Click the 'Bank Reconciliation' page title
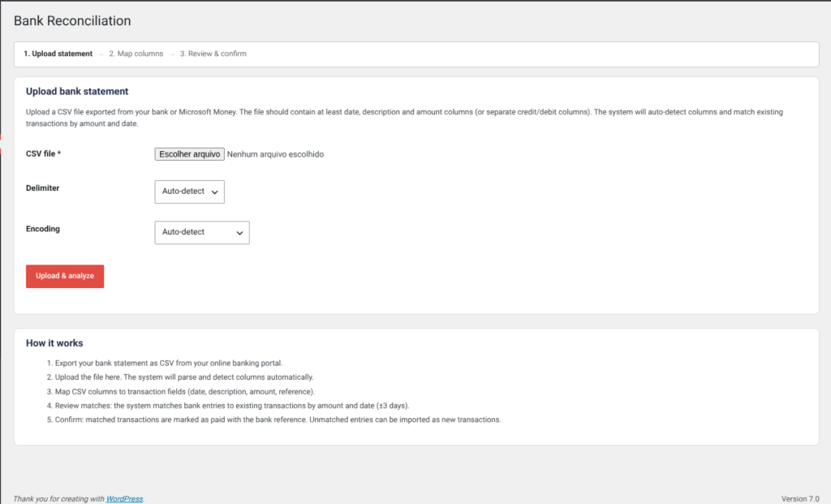 point(72,20)
